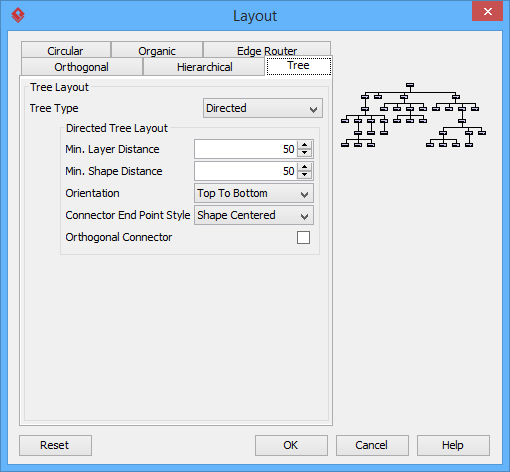This screenshot has height=472, width=510.
Task: Open the Edge Router tab
Action: point(267,50)
